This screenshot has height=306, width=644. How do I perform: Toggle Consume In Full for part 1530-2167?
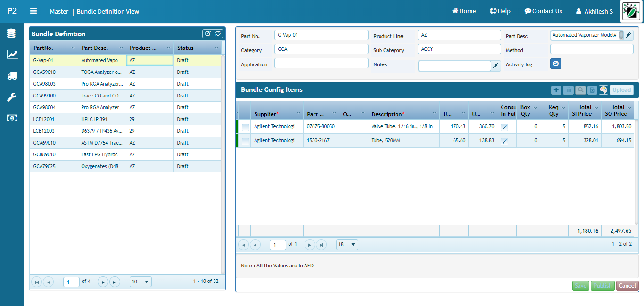pyautogui.click(x=504, y=141)
